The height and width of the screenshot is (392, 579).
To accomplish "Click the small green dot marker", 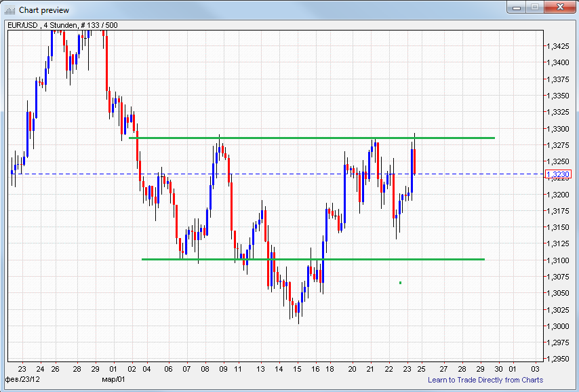I will click(400, 283).
